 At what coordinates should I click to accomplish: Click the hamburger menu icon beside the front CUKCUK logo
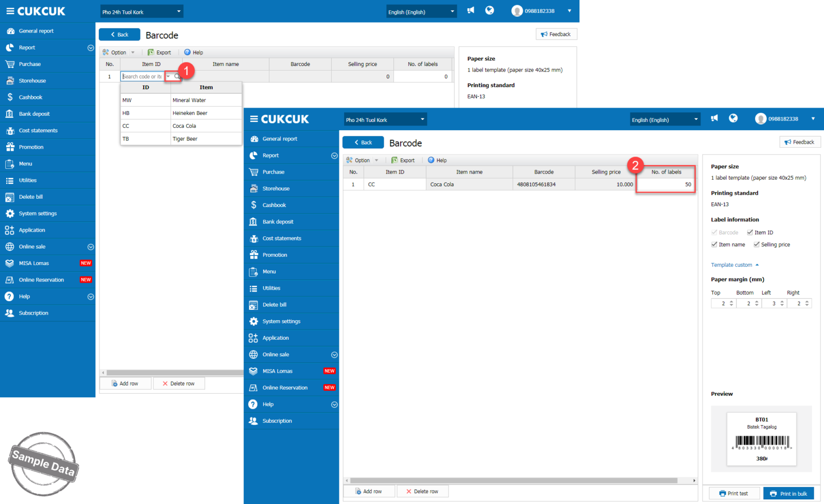[253, 119]
